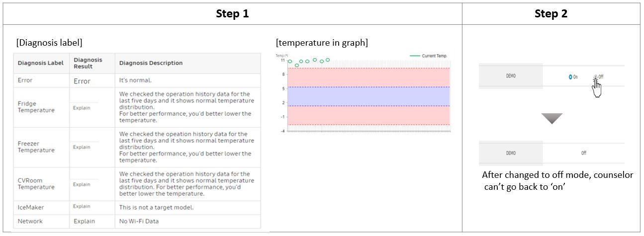Click the Off text in the lower DEMO row
Viewport: 644px width, 236px height.
tap(584, 153)
